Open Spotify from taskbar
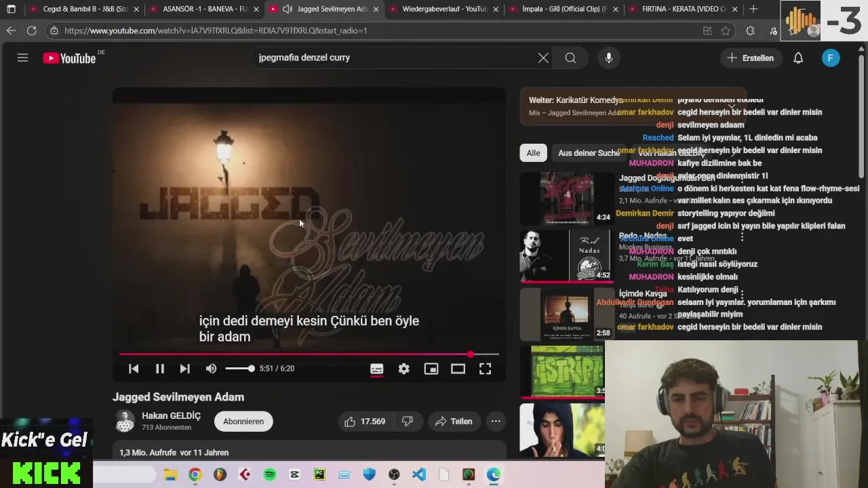The width and height of the screenshot is (868, 488). point(270,474)
